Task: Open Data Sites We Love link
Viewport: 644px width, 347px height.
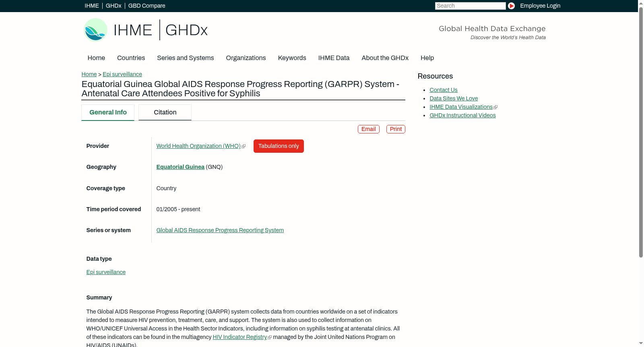Action: point(454,98)
